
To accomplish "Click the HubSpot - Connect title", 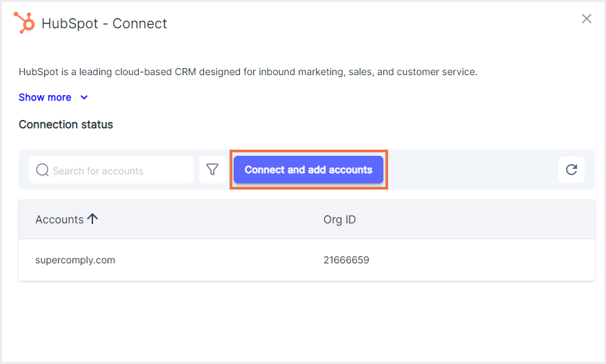I will coord(104,23).
